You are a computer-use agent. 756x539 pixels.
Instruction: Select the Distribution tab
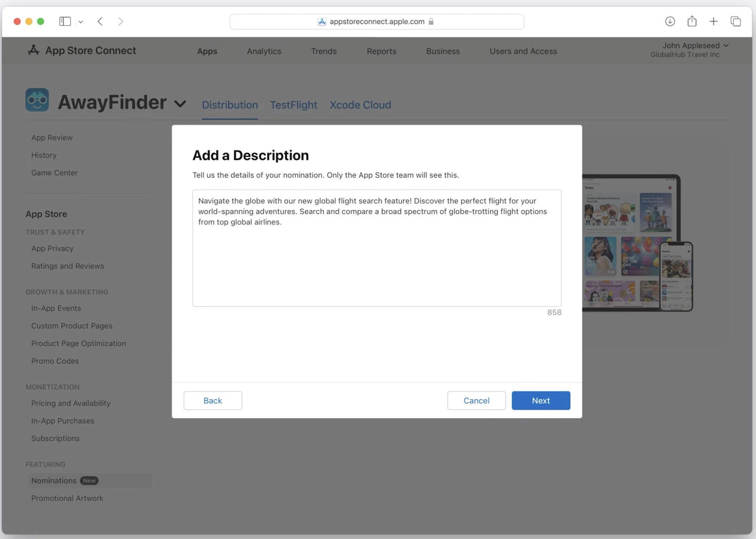pyautogui.click(x=230, y=105)
